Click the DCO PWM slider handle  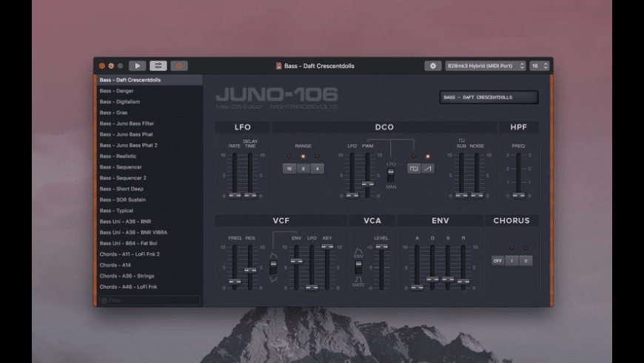coord(368,184)
